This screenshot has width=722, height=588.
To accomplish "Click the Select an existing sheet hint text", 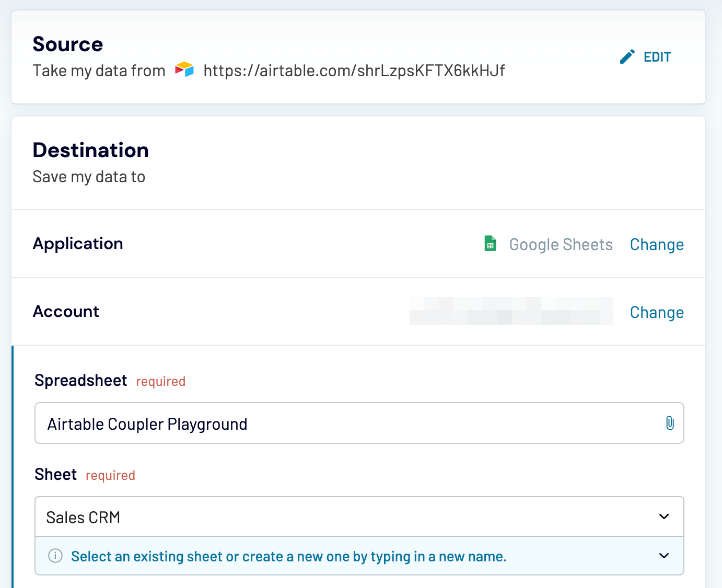I will [289, 557].
